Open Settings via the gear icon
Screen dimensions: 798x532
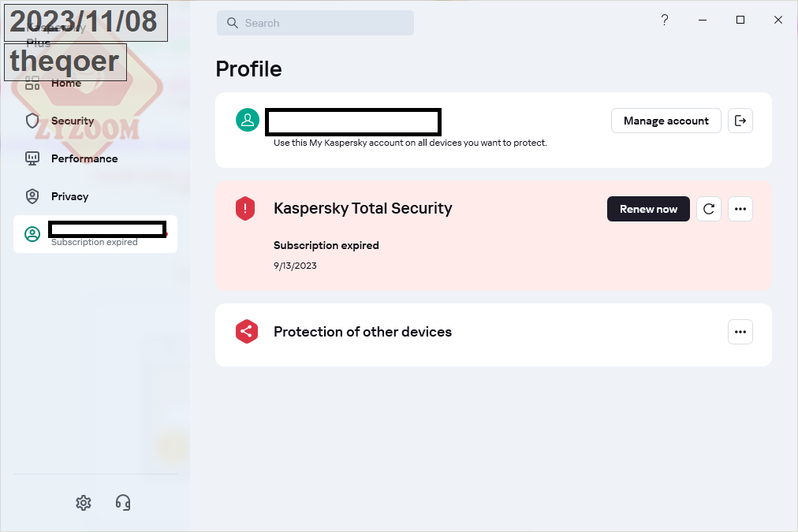[x=84, y=503]
